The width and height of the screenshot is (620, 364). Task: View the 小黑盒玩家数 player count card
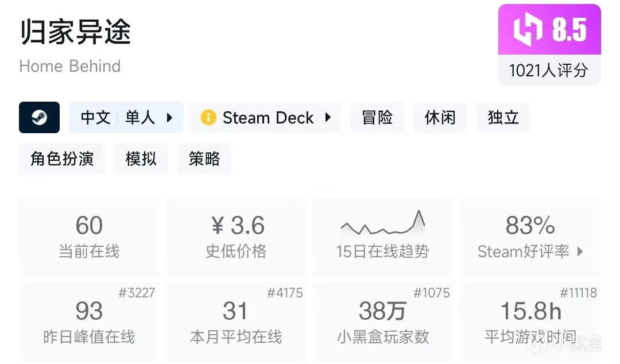click(382, 320)
